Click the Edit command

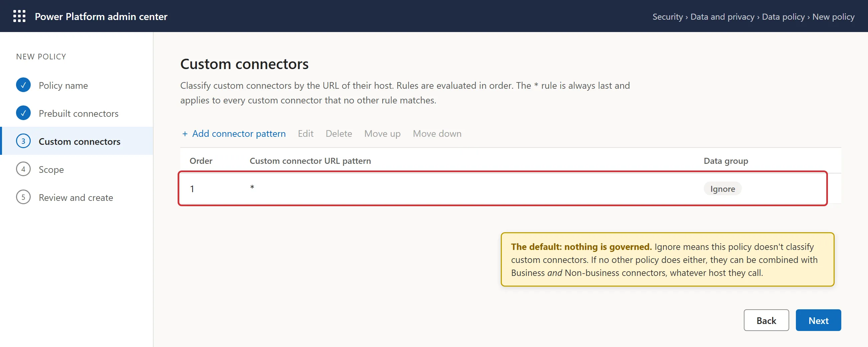click(x=305, y=133)
